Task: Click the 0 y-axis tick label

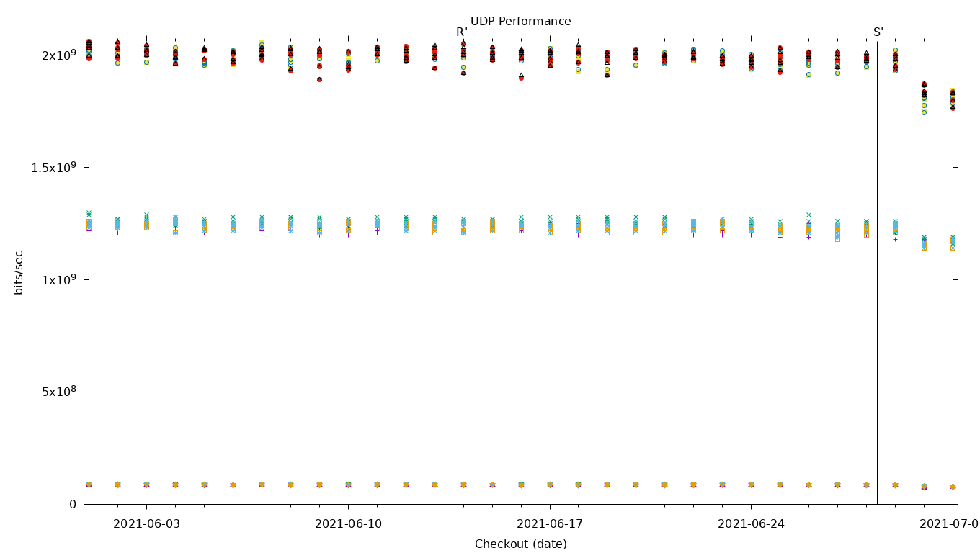Action: 73,504
